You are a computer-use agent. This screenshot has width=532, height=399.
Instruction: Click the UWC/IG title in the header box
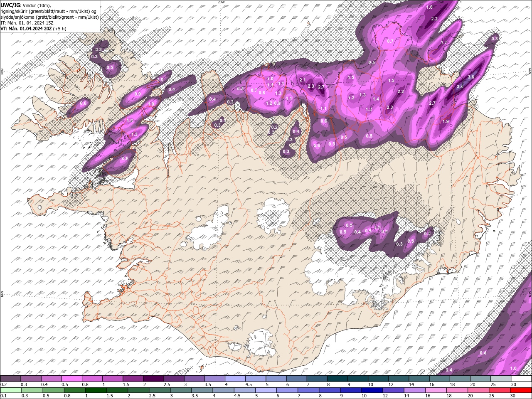(10, 5)
